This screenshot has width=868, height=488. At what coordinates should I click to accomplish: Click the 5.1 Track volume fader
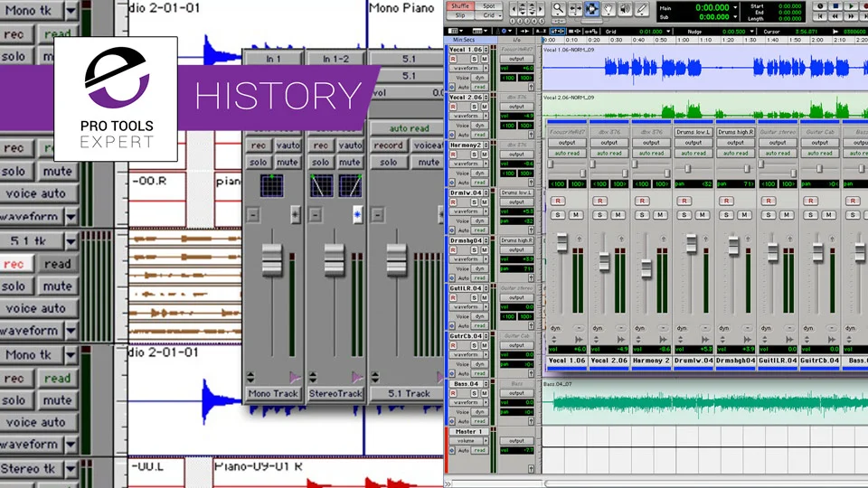pyautogui.click(x=396, y=259)
